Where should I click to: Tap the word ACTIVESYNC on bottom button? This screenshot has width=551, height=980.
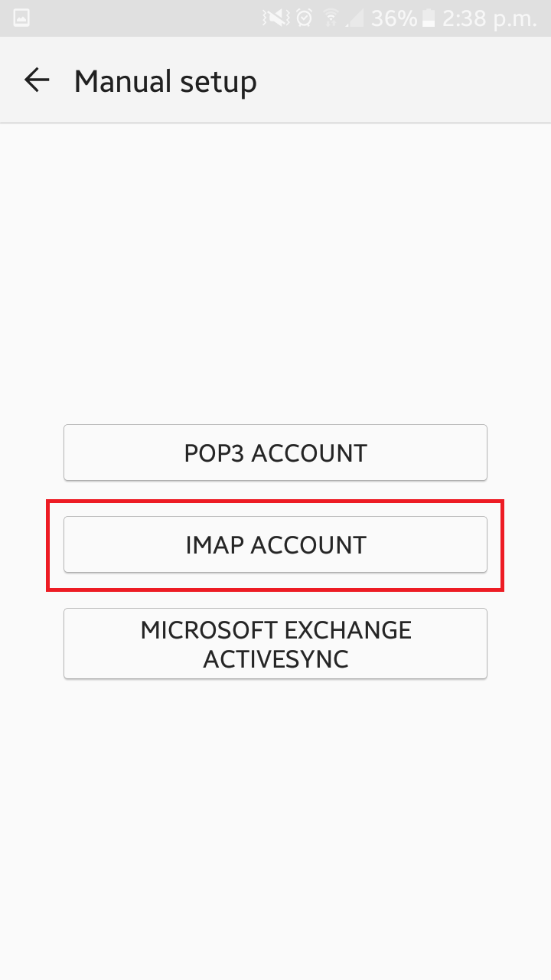pos(275,658)
